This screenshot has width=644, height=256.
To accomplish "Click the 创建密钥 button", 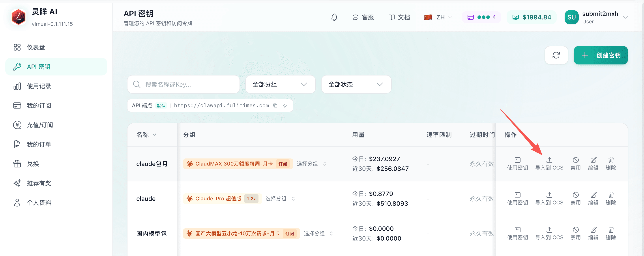I will 601,55.
